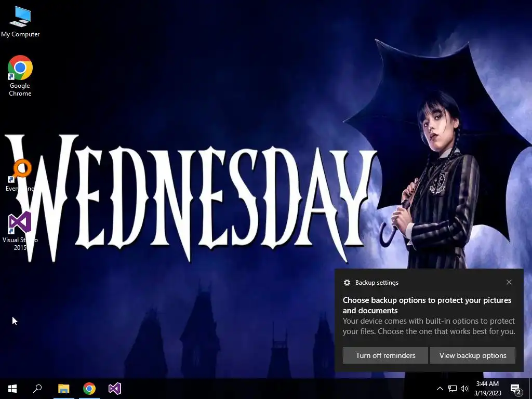Open the Windows Start menu

click(x=12, y=389)
